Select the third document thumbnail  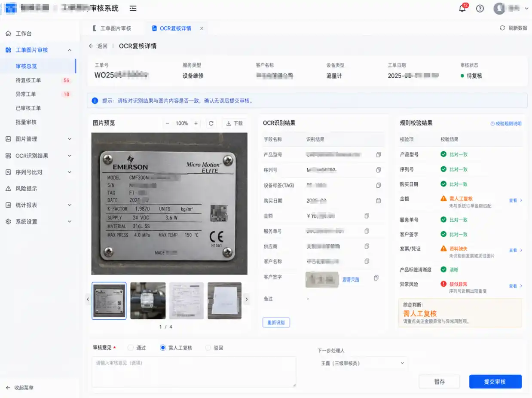click(x=187, y=301)
